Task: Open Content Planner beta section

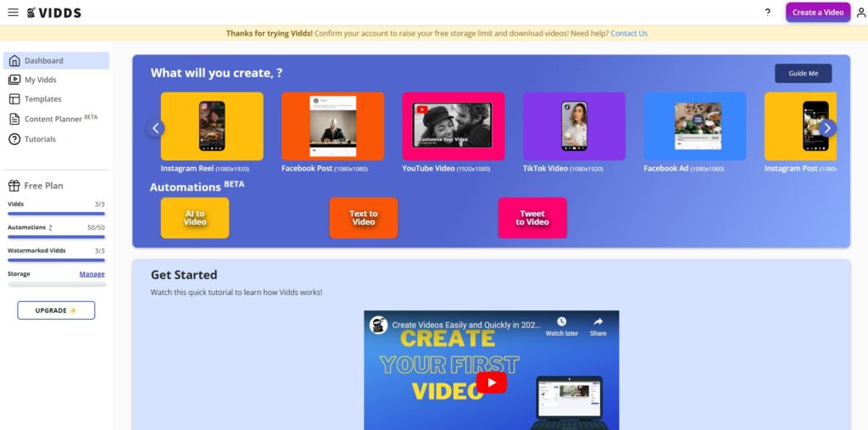Action: (x=56, y=119)
